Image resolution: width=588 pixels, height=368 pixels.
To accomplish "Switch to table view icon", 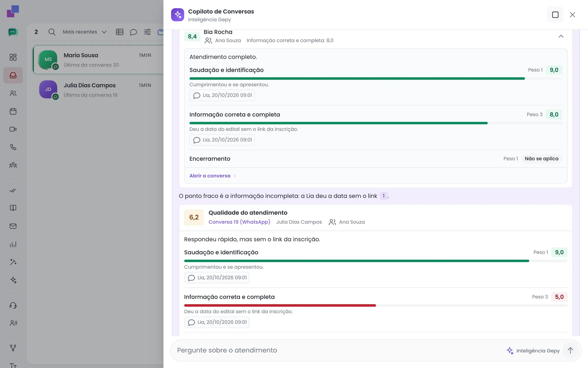I will click(119, 32).
